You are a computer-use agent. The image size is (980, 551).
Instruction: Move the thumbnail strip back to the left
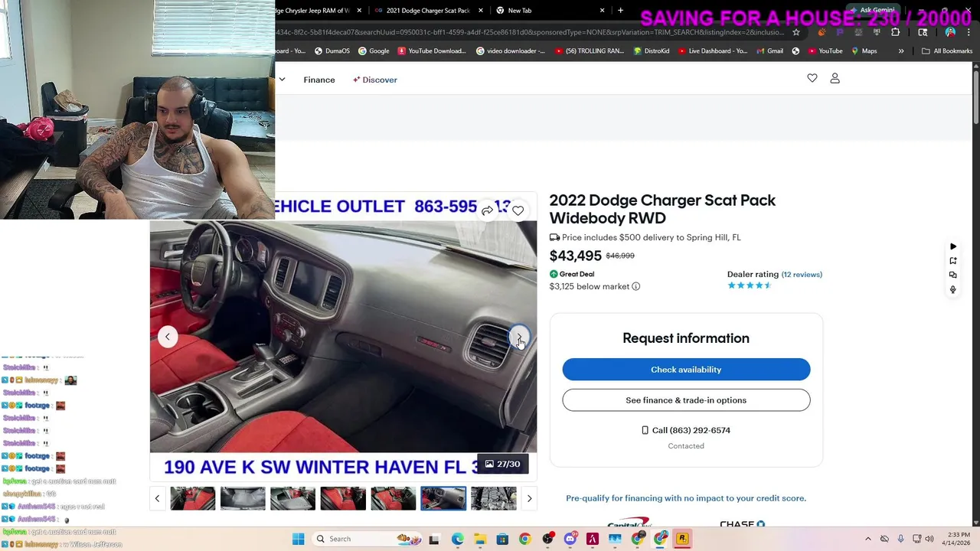157,498
